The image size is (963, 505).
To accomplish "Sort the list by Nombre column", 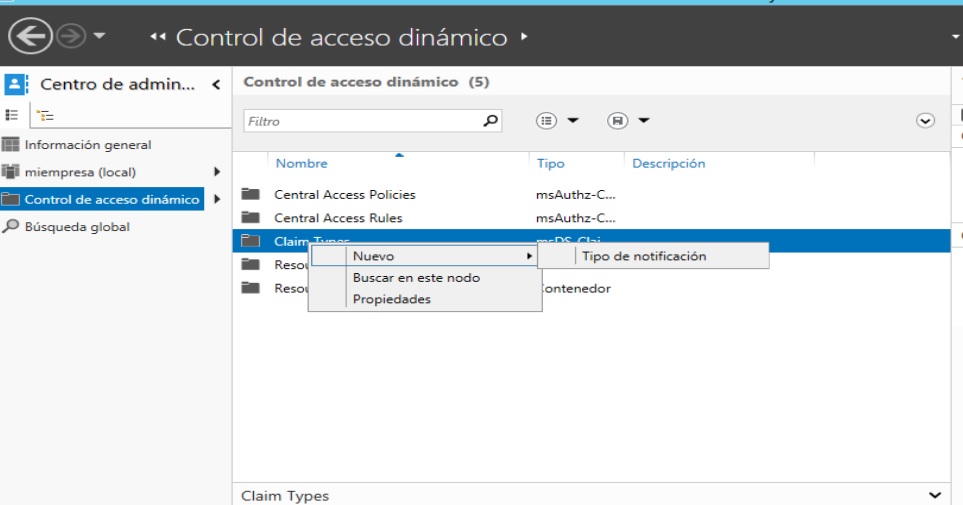I will (301, 164).
